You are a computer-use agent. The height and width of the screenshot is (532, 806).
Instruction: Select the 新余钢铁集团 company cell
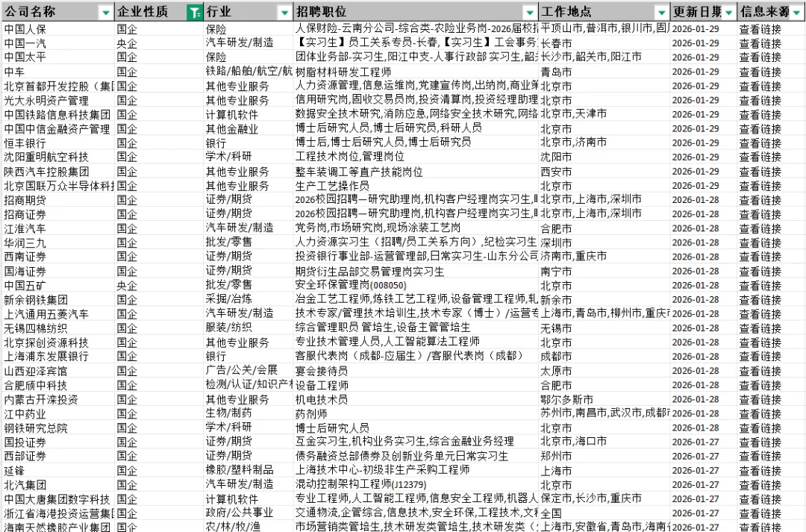point(58,299)
